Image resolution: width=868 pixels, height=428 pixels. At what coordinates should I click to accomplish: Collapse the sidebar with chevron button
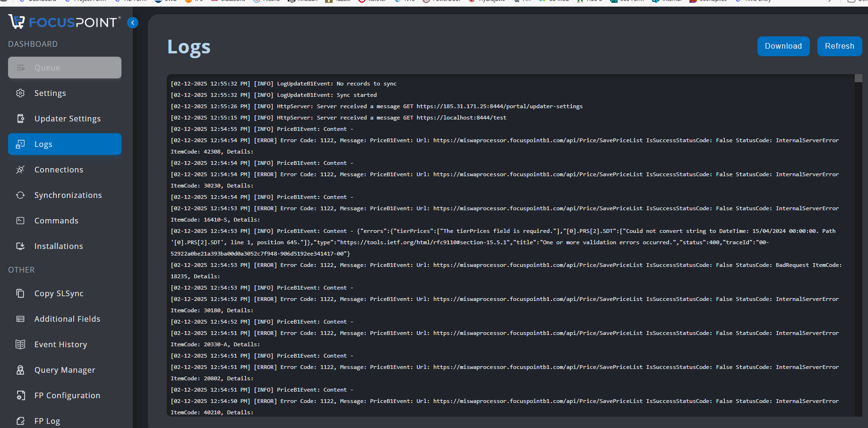point(133,23)
